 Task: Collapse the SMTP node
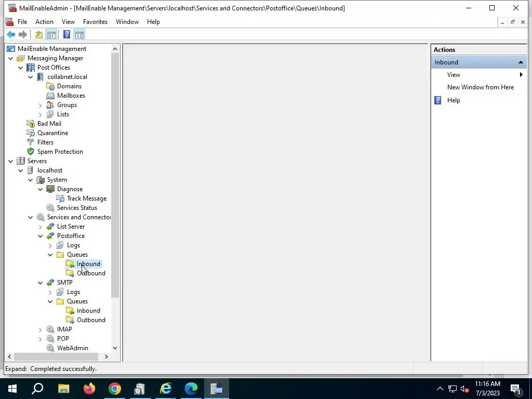coord(41,283)
